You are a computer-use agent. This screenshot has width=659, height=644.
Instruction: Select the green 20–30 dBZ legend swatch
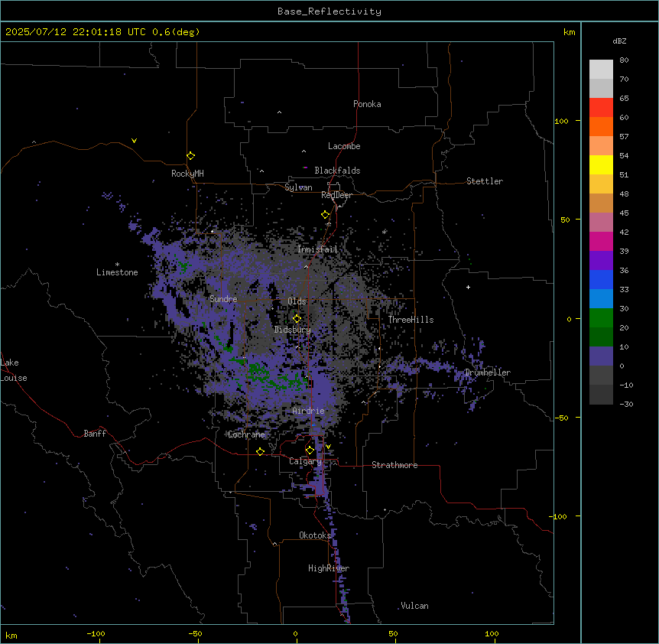pyautogui.click(x=601, y=318)
